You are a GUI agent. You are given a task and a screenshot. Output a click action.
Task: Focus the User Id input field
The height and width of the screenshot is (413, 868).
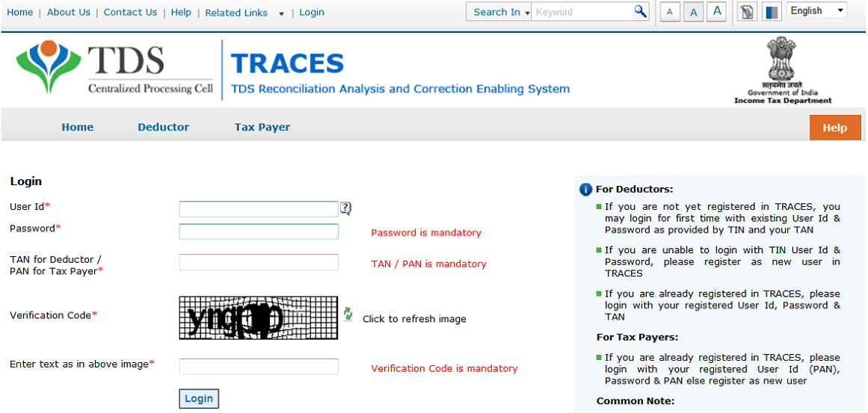click(259, 209)
